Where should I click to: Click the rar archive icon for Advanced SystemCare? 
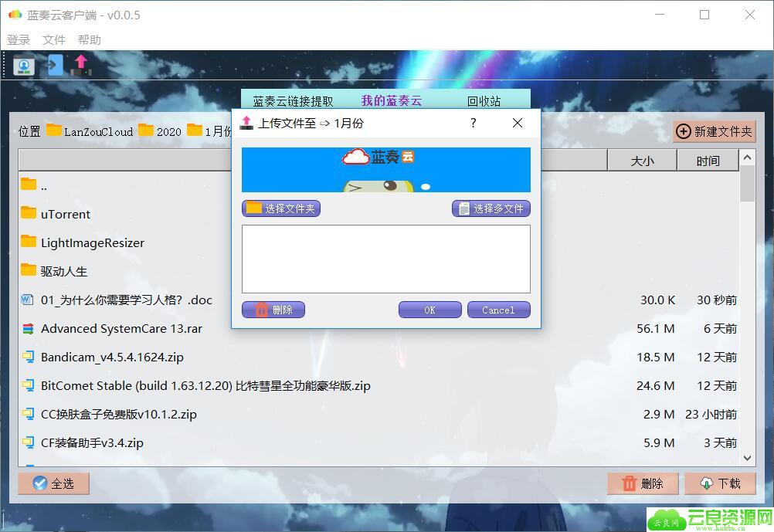28,329
